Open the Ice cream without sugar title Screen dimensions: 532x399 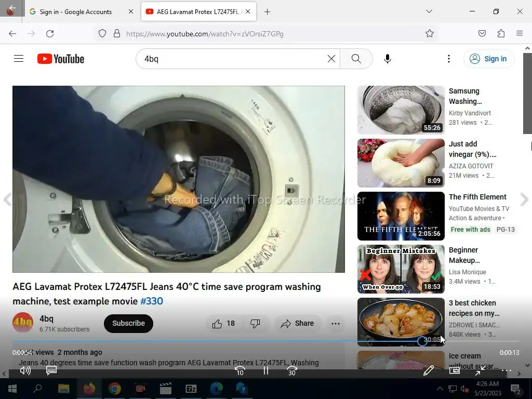click(x=474, y=361)
